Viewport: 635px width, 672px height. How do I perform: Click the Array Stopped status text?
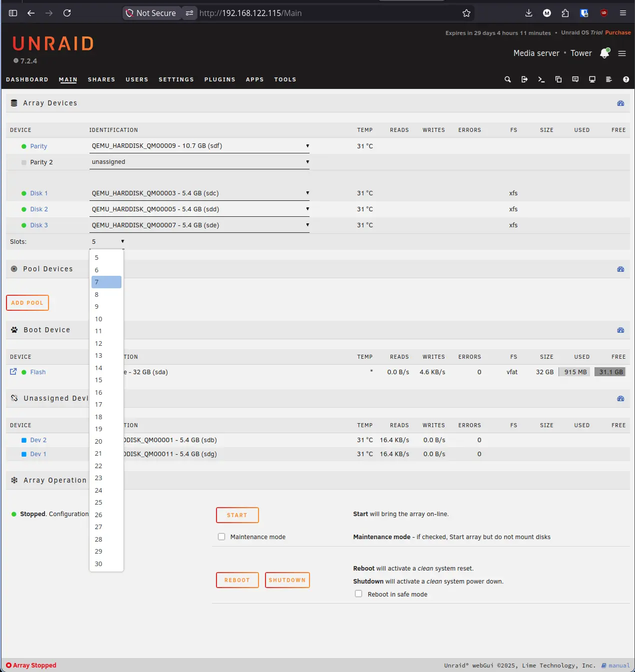34,666
